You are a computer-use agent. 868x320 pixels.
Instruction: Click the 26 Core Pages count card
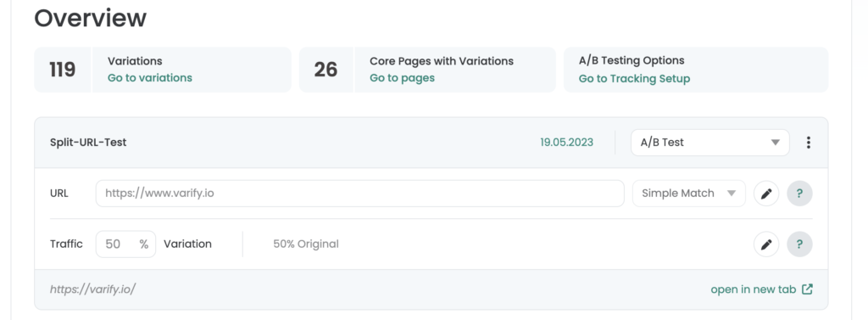tap(427, 70)
